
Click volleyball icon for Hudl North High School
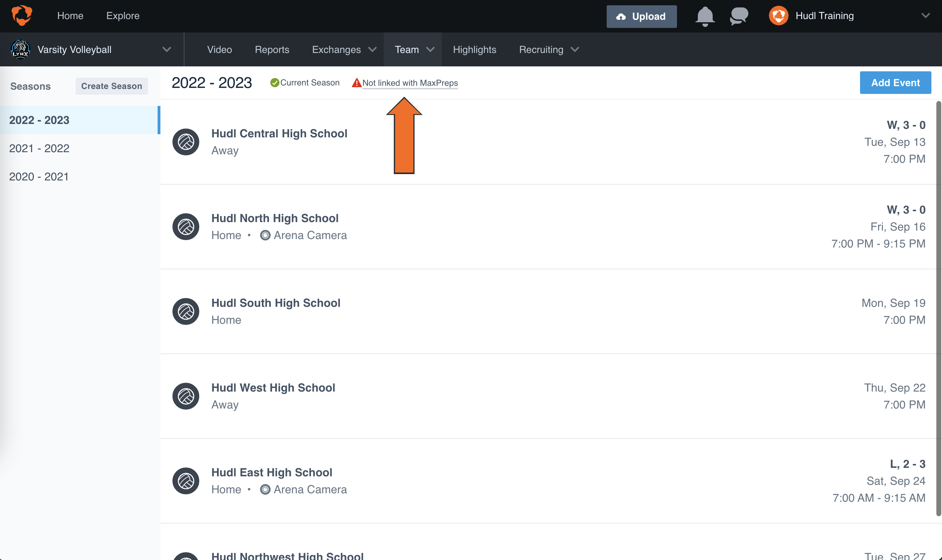[x=186, y=227]
